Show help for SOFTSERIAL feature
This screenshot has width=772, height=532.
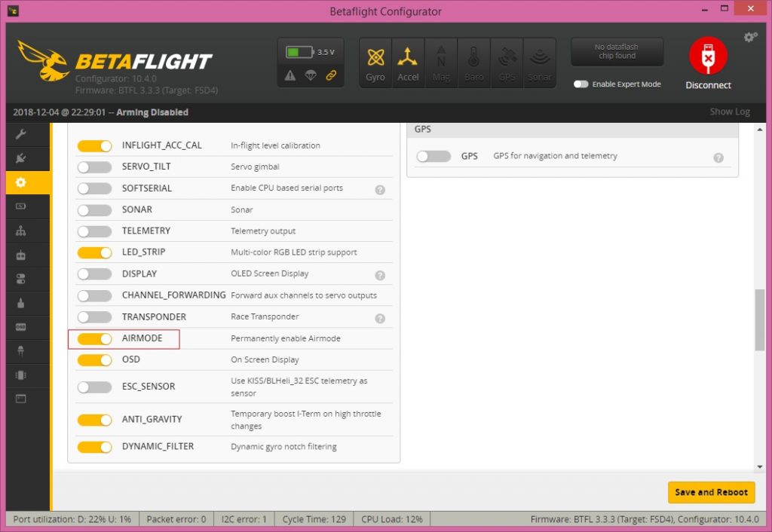[380, 189]
